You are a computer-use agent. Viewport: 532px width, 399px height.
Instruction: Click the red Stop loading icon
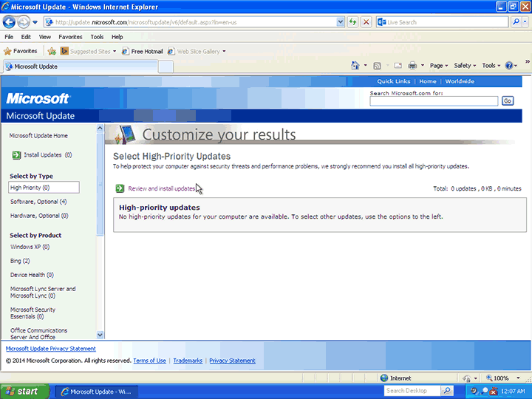click(366, 22)
